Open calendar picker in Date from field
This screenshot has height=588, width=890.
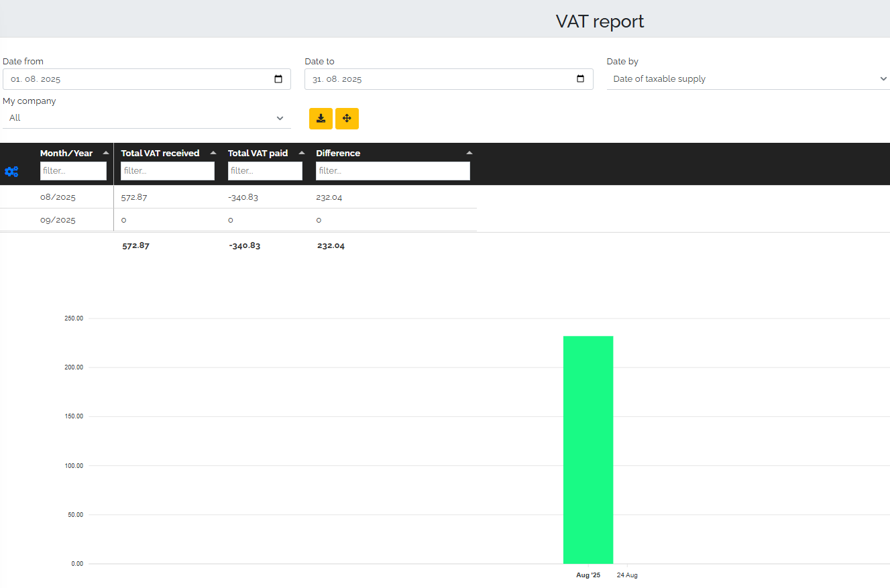click(x=278, y=79)
